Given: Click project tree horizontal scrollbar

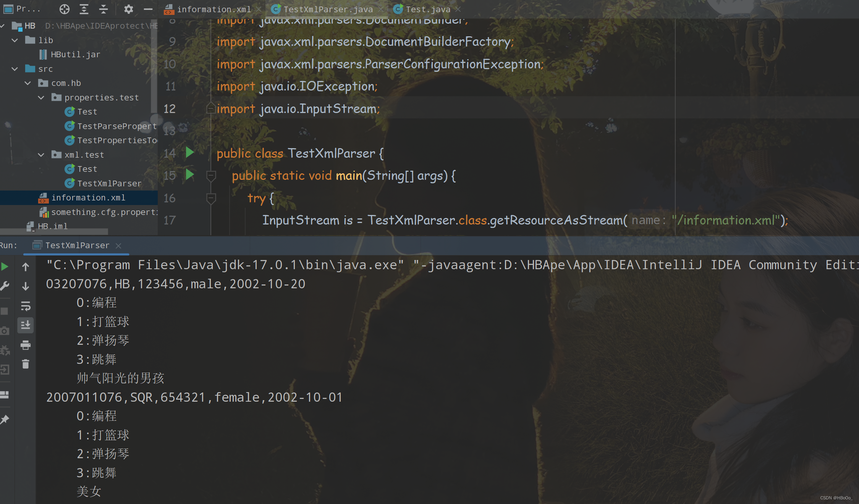Looking at the screenshot, I should coord(53,231).
